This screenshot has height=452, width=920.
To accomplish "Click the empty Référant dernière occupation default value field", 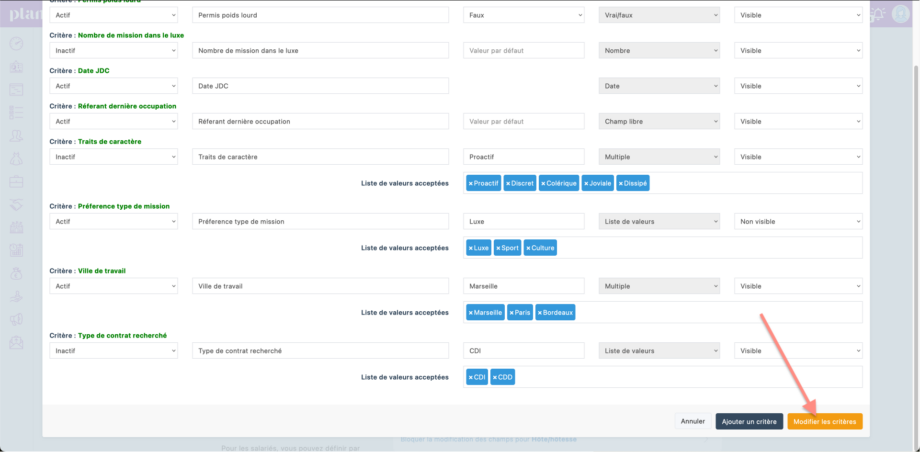I will coord(524,122).
